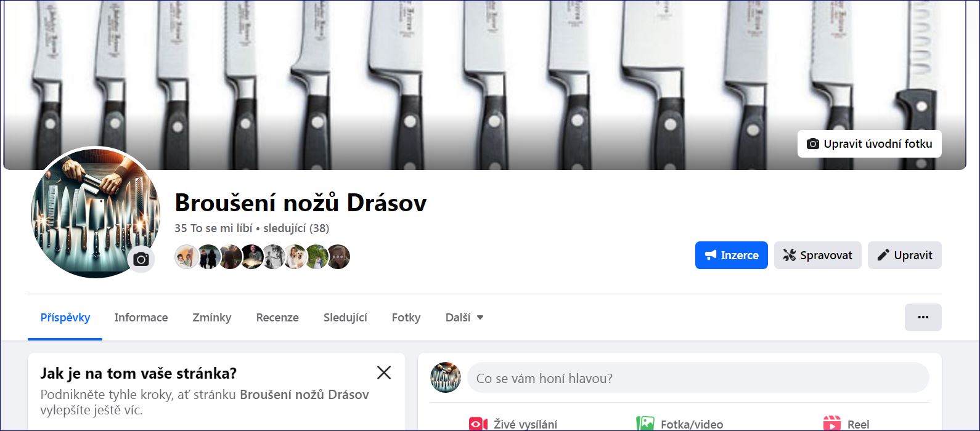Open the sledující (38) followers link
This screenshot has height=431, width=980.
point(296,228)
